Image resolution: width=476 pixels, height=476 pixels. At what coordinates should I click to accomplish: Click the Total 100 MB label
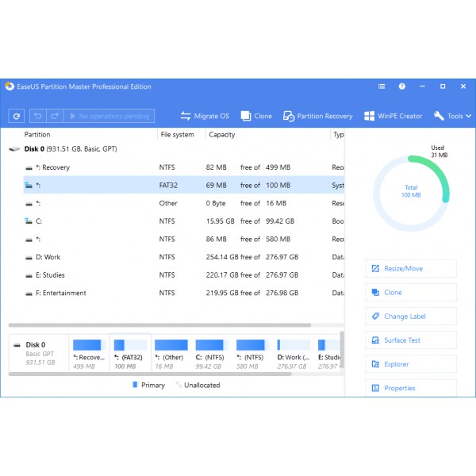pyautogui.click(x=411, y=191)
